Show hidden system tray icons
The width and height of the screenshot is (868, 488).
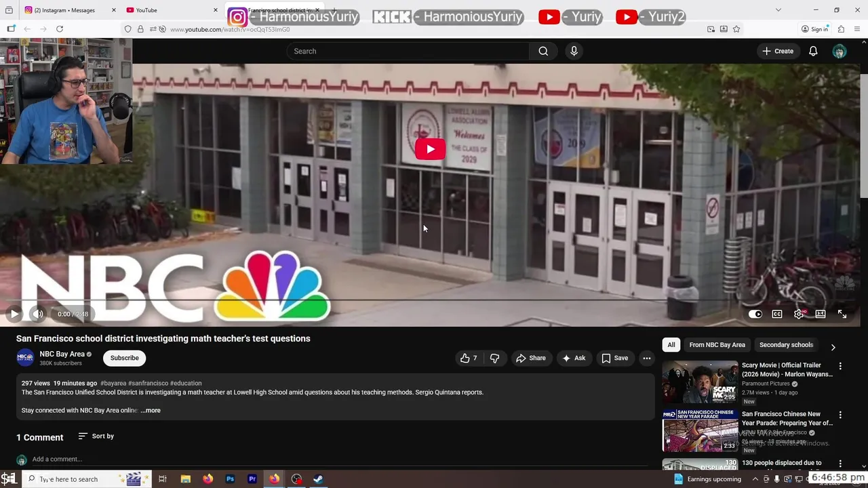pos(755,479)
